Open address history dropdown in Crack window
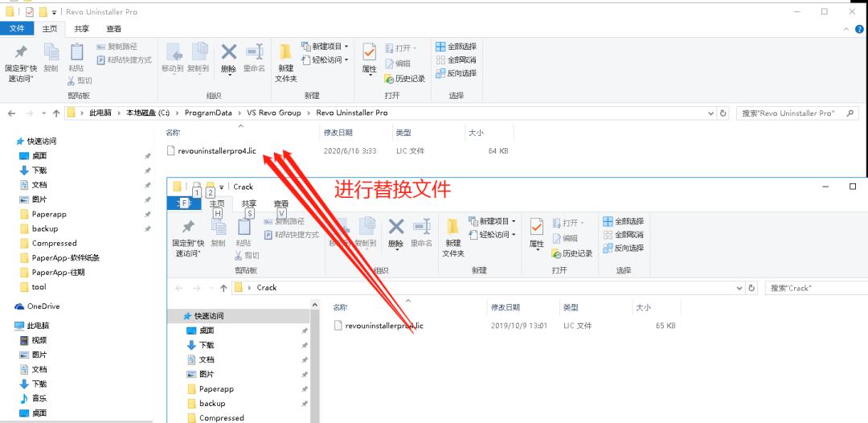 pos(740,288)
